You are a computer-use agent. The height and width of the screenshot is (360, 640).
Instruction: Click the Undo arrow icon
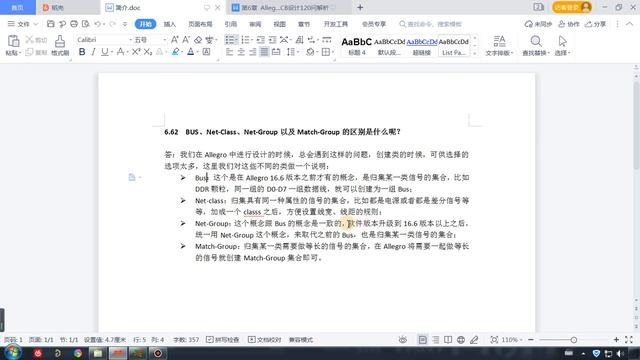pyautogui.click(x=98, y=24)
